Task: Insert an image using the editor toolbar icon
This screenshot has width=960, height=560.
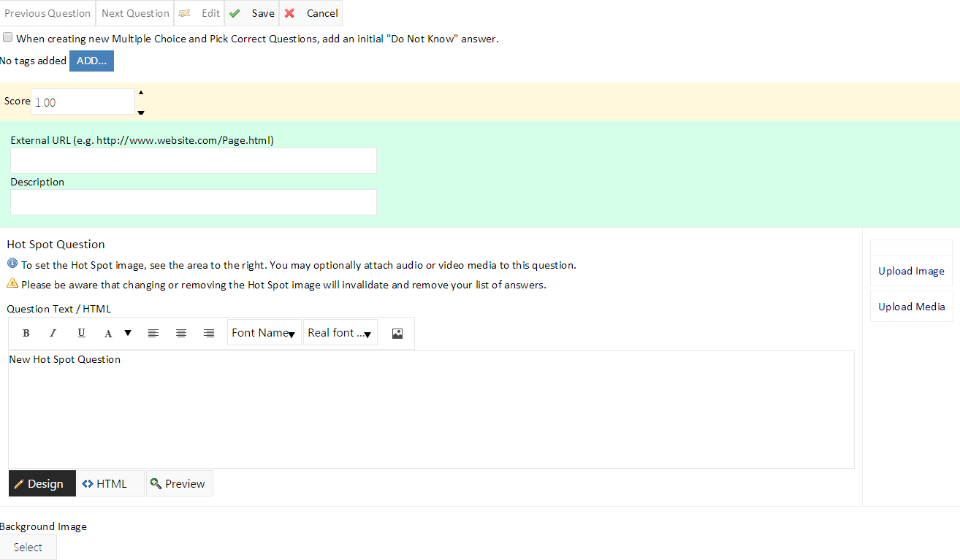Action: tap(397, 333)
